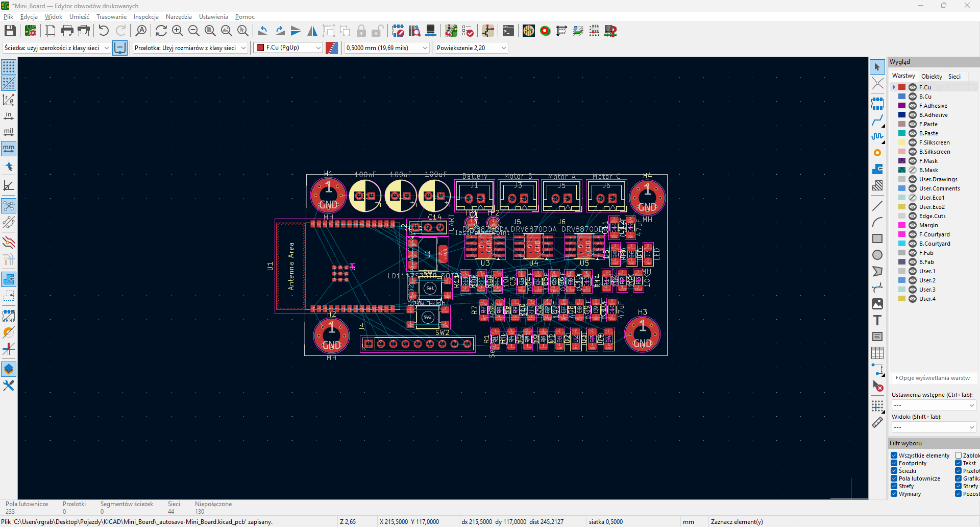
Task: Select the Route tracks tool
Action: click(x=877, y=121)
